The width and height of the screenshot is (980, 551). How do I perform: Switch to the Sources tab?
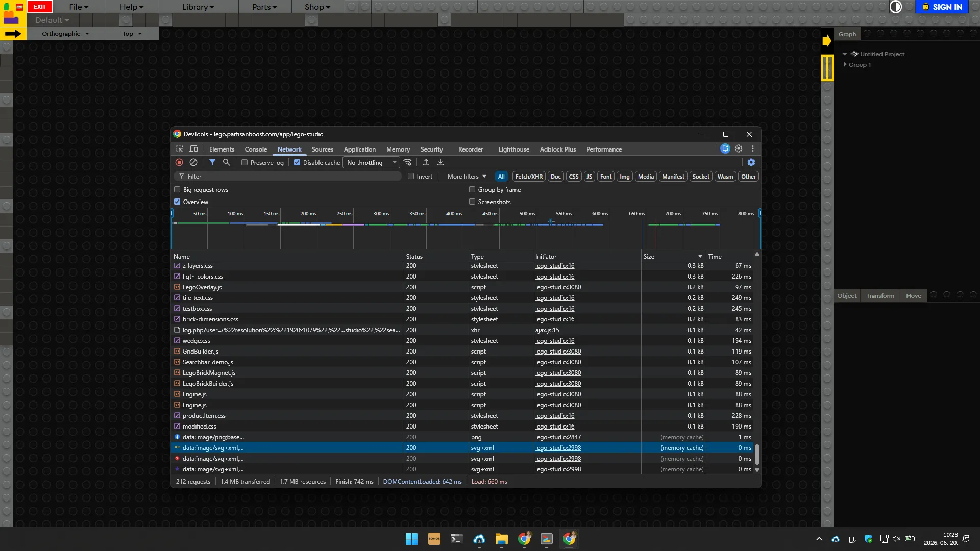point(323,149)
